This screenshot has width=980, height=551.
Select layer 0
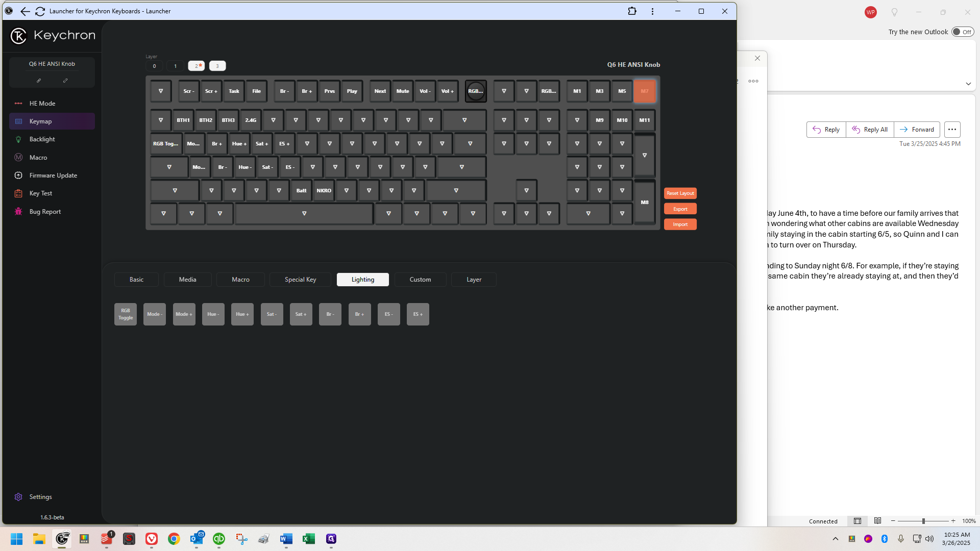[x=154, y=66]
